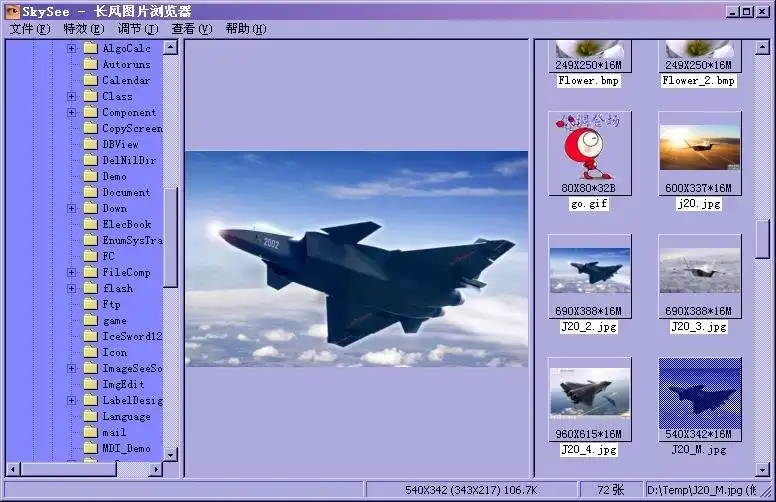Expand the Class folder node
This screenshot has height=502, width=776.
72,96
